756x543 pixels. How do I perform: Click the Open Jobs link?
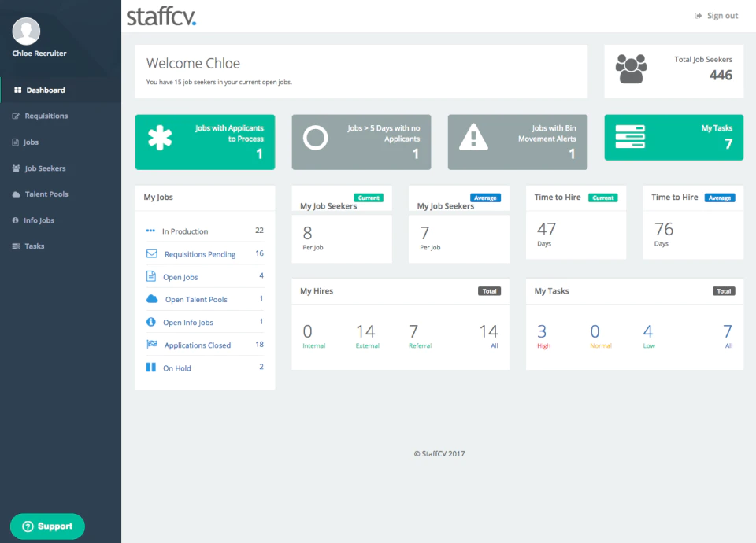tap(180, 277)
